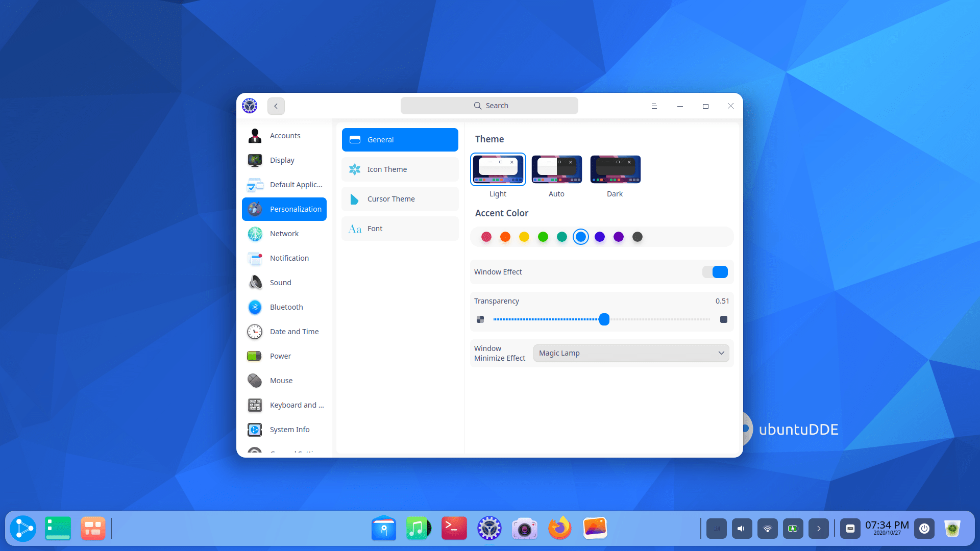
Task: Select the Dark theme thumbnail
Action: 616,169
